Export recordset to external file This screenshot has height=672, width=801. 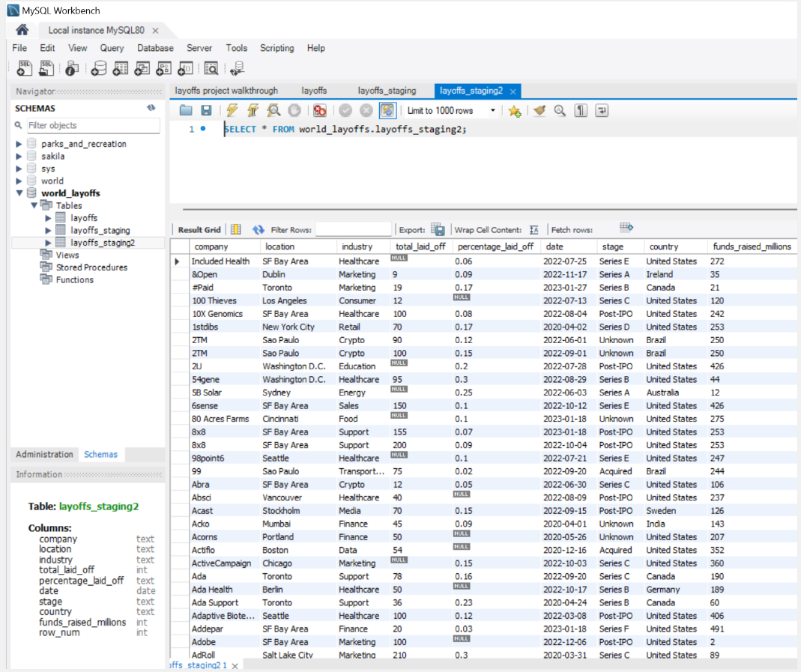[x=438, y=230]
